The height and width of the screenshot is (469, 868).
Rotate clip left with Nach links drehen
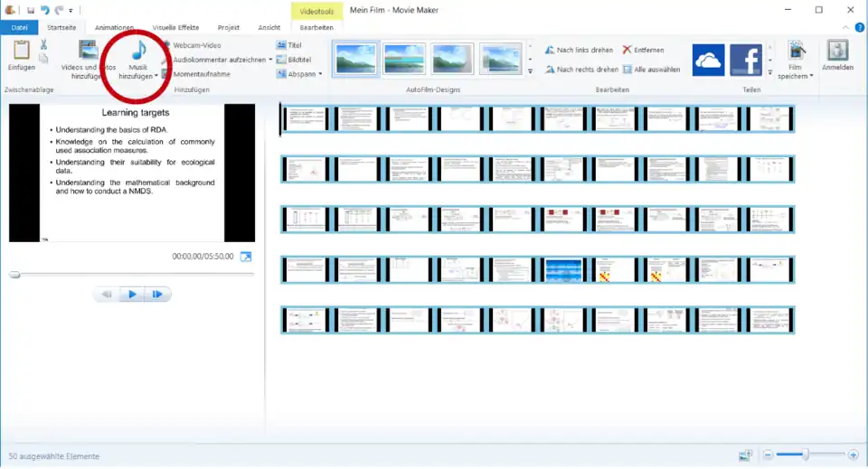pyautogui.click(x=579, y=51)
